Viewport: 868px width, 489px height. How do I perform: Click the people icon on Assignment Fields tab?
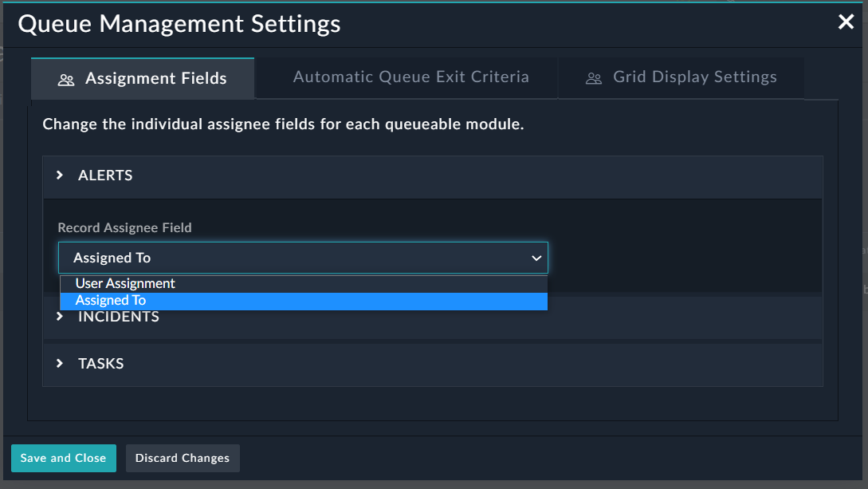pos(65,78)
